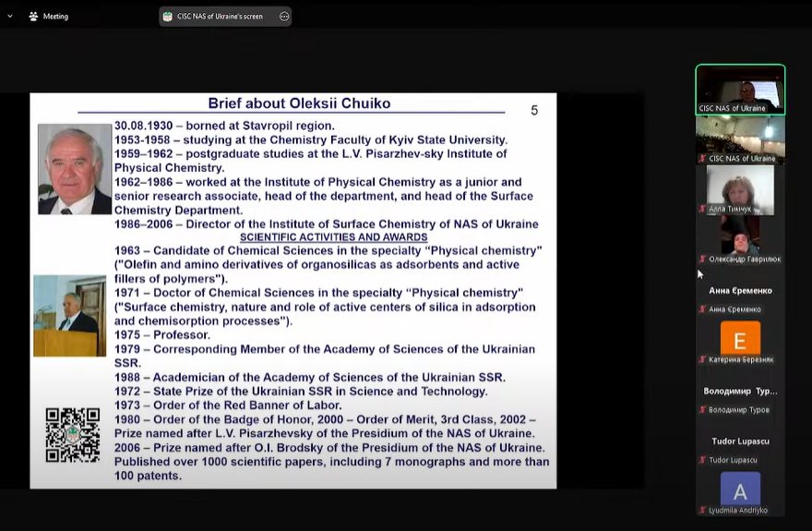
Task: Select the orange E avatar of Катерина Березняк
Action: click(x=740, y=340)
